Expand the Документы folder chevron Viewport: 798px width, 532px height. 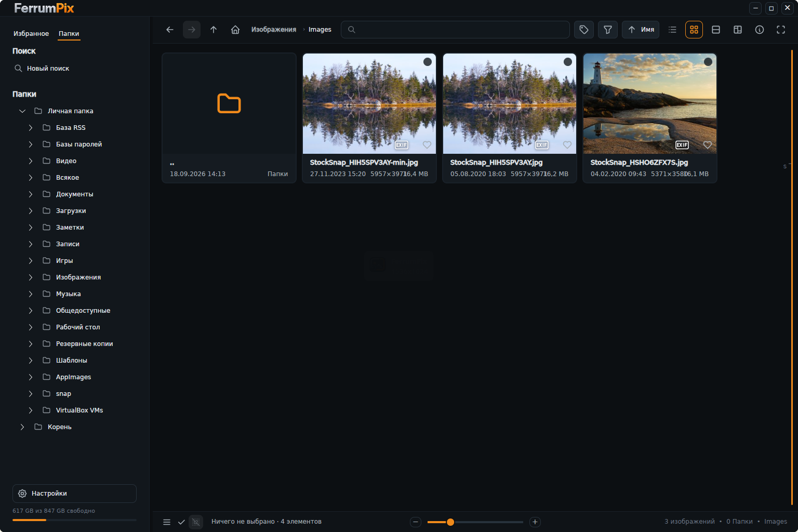(x=31, y=194)
